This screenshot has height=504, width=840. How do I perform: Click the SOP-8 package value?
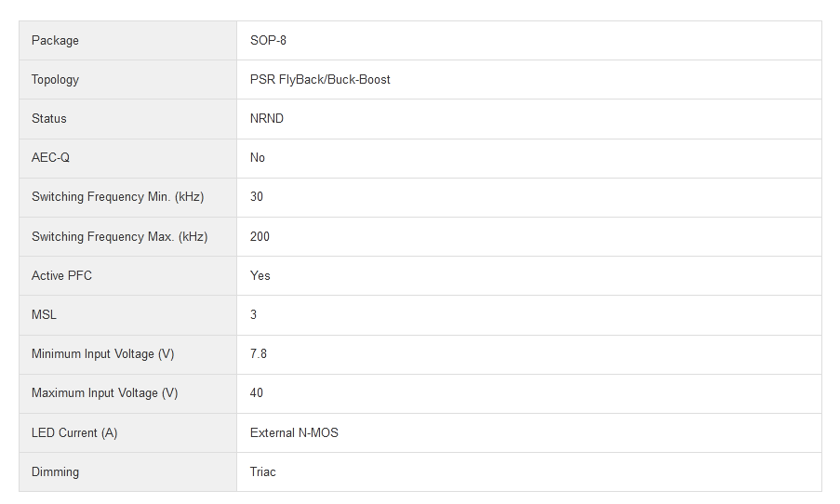point(269,40)
